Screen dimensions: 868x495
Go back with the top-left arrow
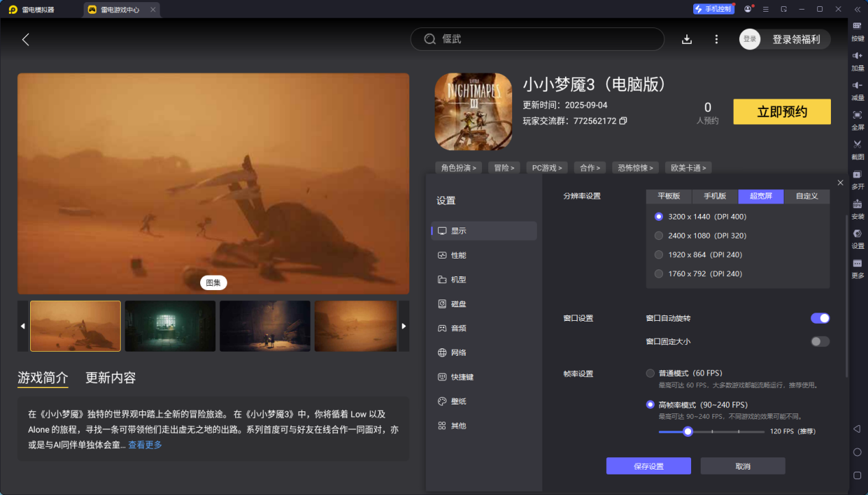pyautogui.click(x=26, y=39)
